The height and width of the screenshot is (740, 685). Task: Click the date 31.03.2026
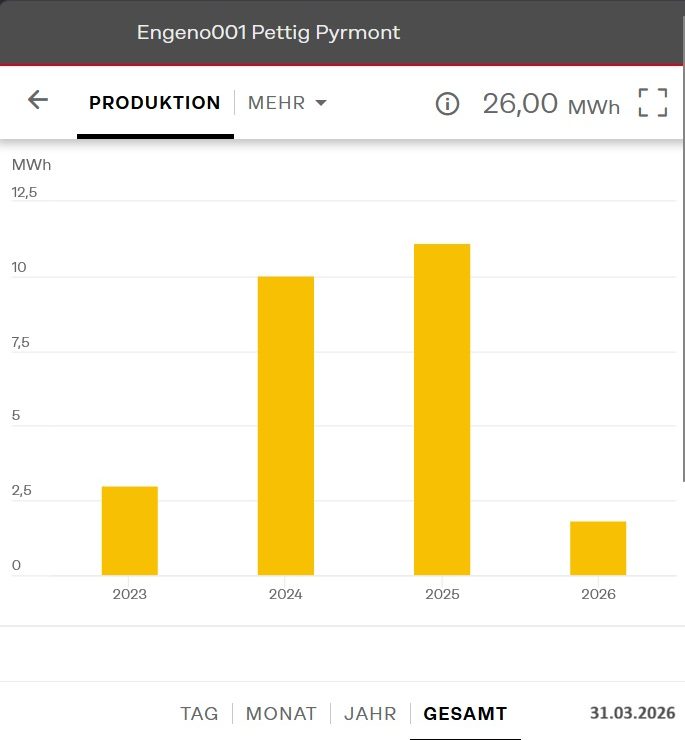pyautogui.click(x=631, y=714)
